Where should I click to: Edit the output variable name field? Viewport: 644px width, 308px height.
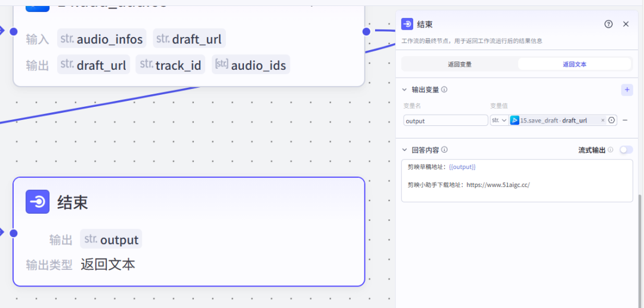tap(445, 121)
